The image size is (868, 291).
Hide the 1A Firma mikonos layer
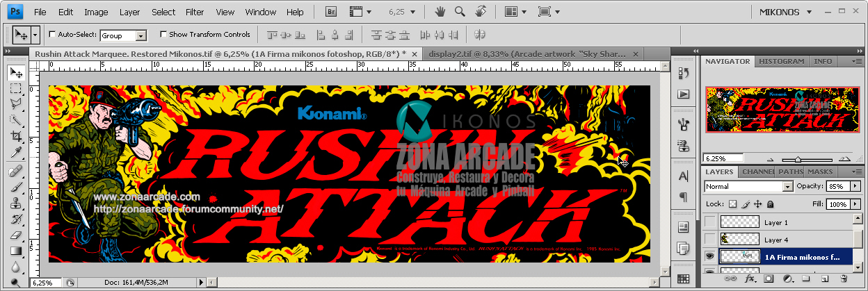pos(710,256)
